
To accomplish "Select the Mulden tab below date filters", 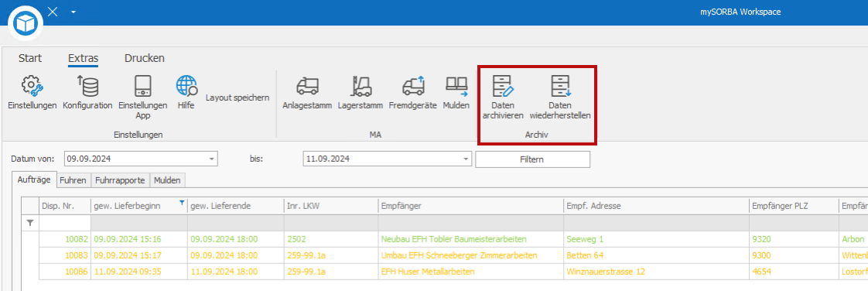I will coord(168,180).
